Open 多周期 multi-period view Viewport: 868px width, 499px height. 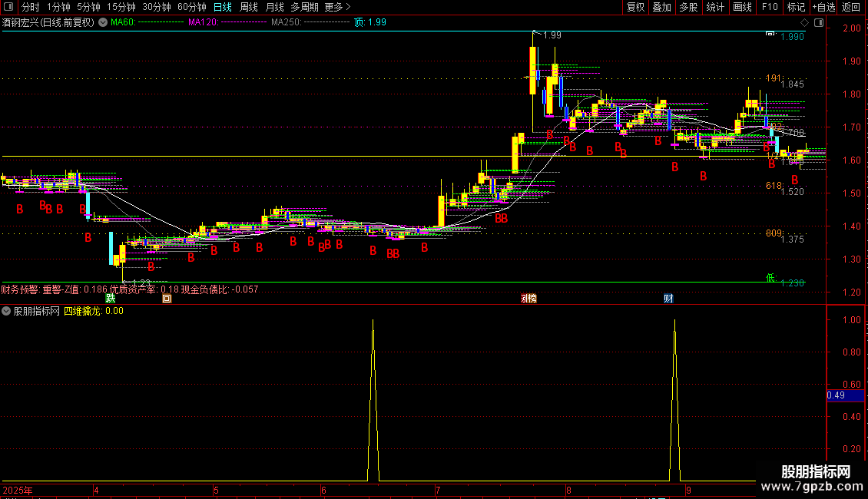304,7
